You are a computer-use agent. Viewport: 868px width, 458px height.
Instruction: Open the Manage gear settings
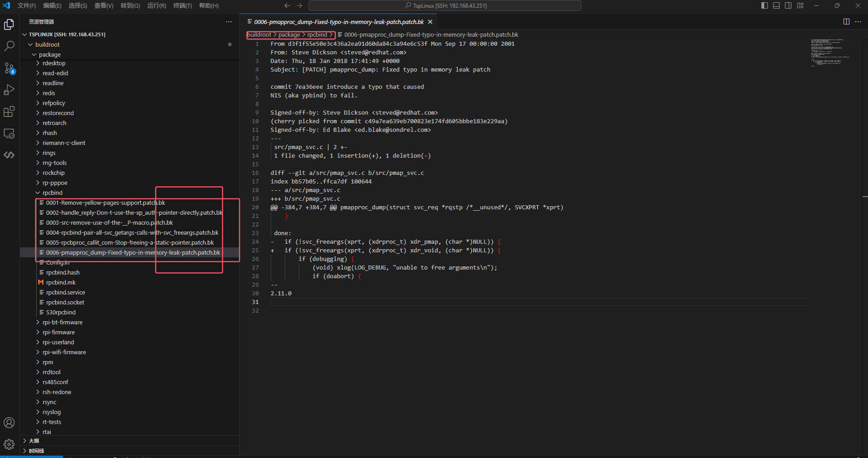coord(9,444)
